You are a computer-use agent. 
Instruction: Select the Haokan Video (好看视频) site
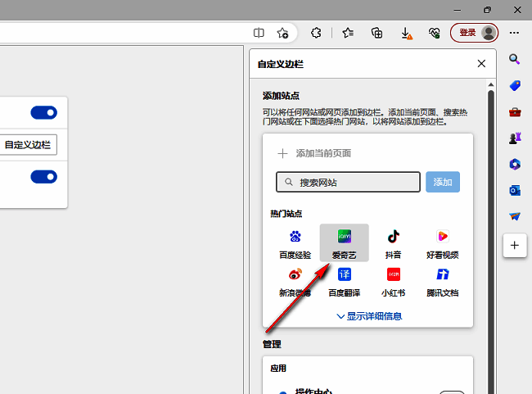click(x=442, y=242)
